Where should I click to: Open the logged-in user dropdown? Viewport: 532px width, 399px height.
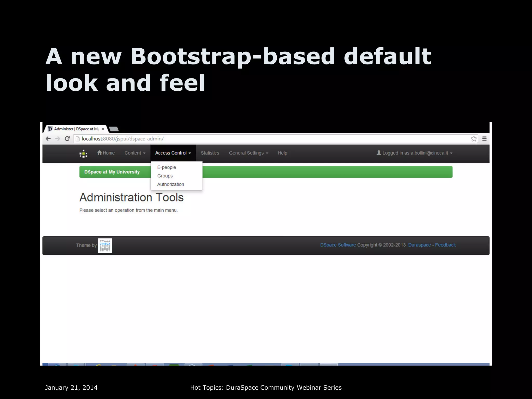pos(415,153)
